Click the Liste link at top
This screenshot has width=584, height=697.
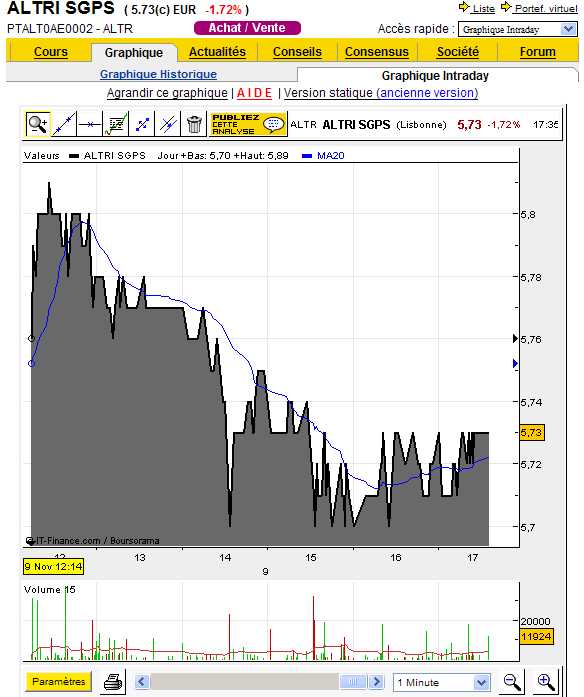[484, 8]
